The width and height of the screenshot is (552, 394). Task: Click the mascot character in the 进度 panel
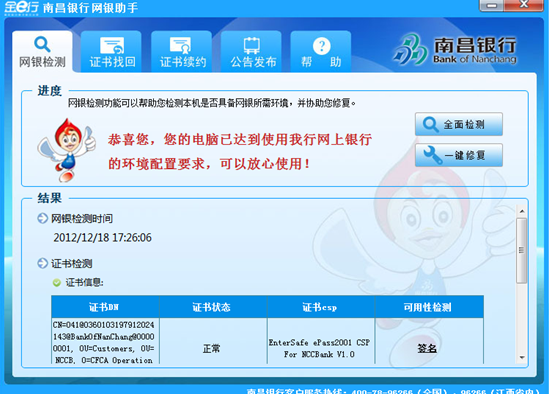[x=67, y=150]
